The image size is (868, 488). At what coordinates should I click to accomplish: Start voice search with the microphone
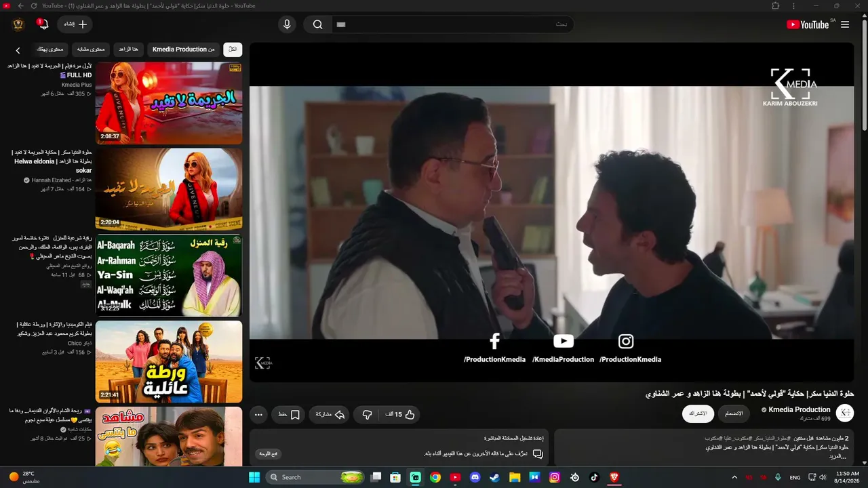point(287,24)
